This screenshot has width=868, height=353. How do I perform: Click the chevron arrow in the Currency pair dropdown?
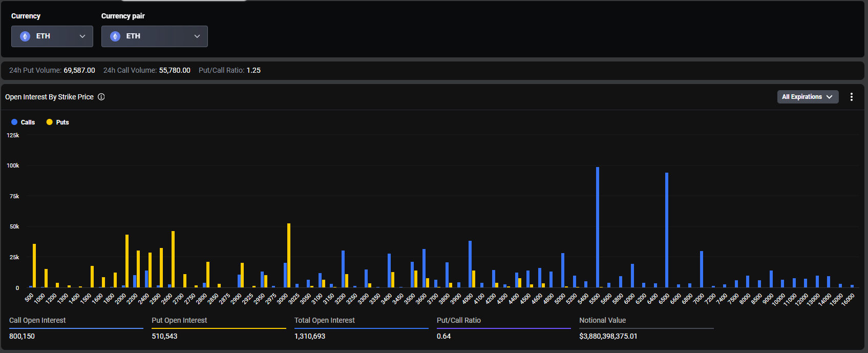coord(197,36)
